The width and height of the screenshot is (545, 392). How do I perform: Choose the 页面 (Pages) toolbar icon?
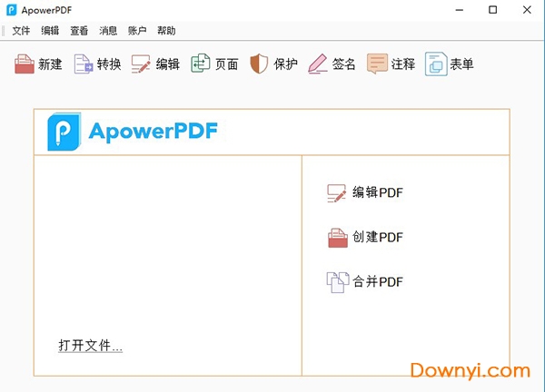click(201, 64)
